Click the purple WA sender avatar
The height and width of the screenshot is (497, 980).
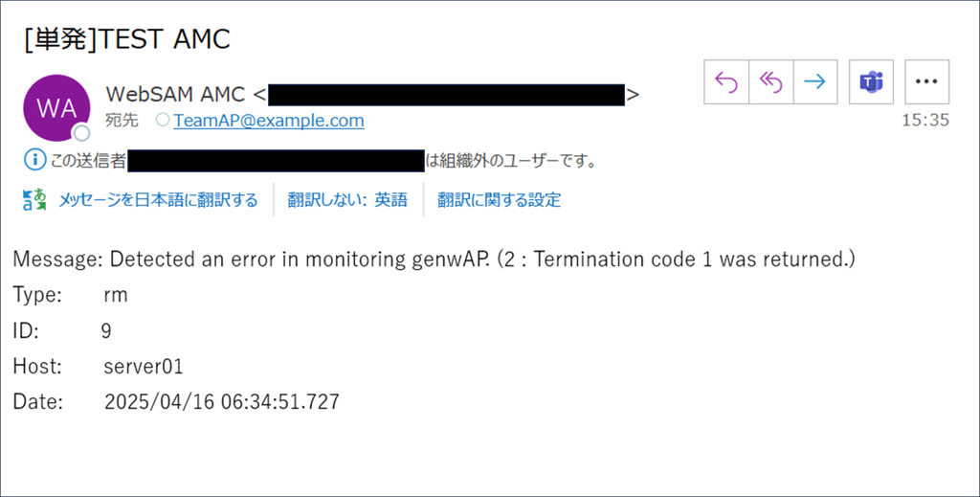(x=56, y=108)
